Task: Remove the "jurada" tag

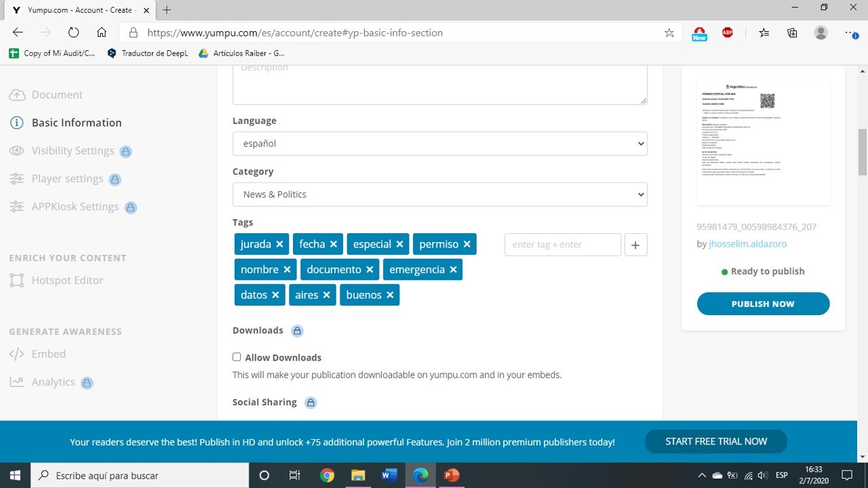Action: (279, 244)
